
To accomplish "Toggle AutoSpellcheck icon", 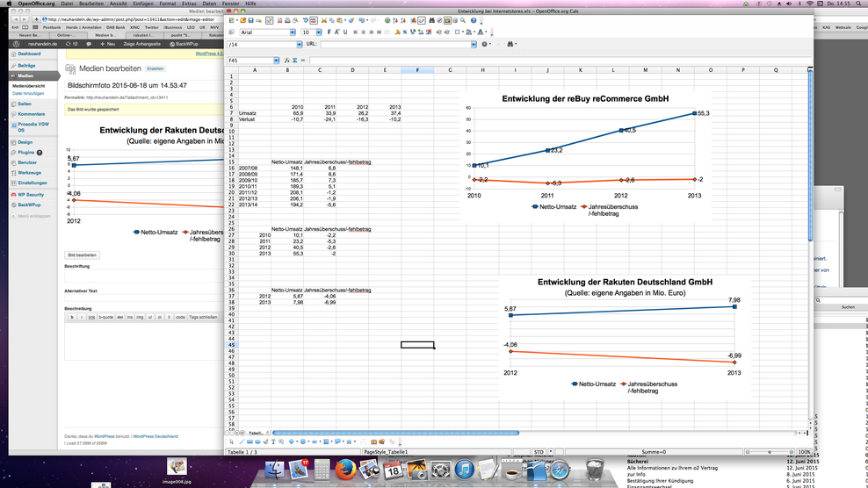I will (314, 20).
